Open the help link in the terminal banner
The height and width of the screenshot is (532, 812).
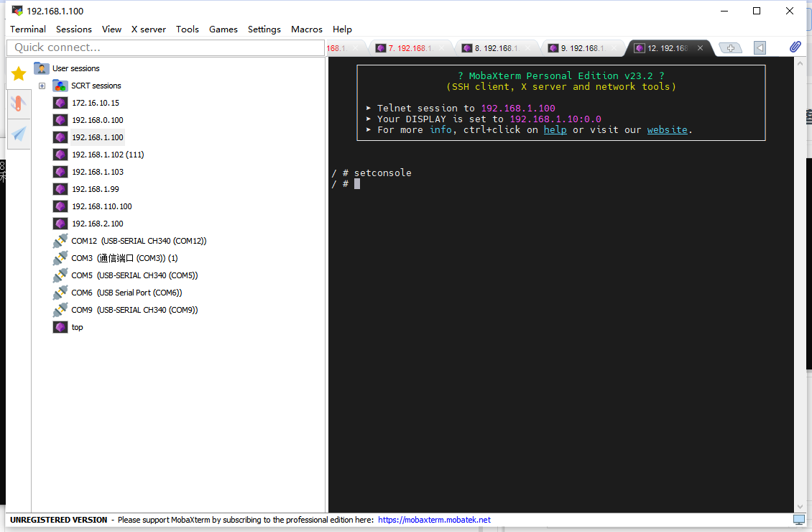(555, 130)
